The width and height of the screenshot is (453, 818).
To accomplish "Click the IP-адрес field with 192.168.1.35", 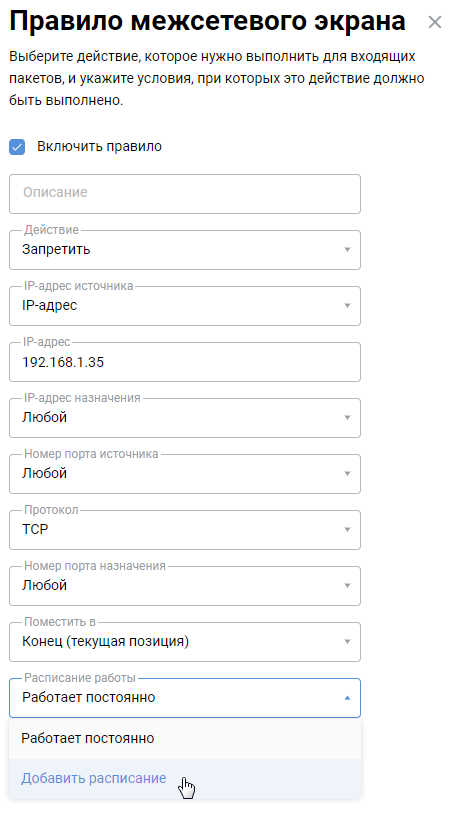I will point(185,362).
